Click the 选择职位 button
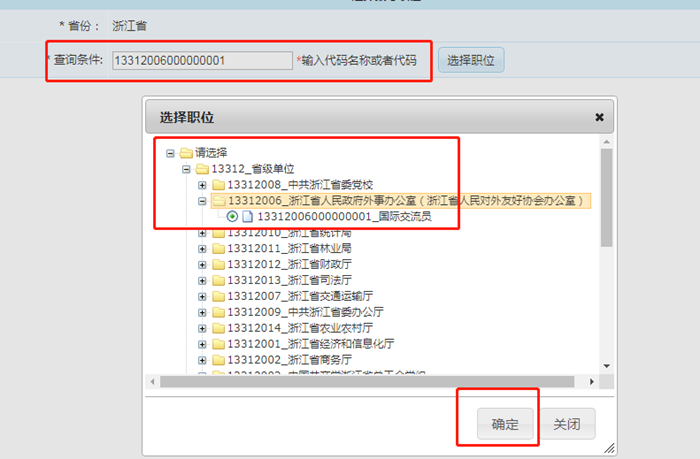The height and width of the screenshot is (459, 700). [x=471, y=60]
